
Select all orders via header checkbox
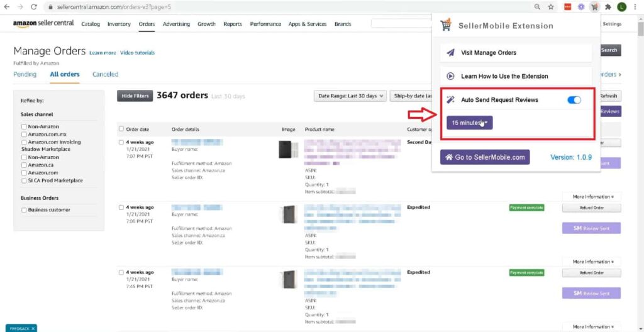[x=121, y=129]
